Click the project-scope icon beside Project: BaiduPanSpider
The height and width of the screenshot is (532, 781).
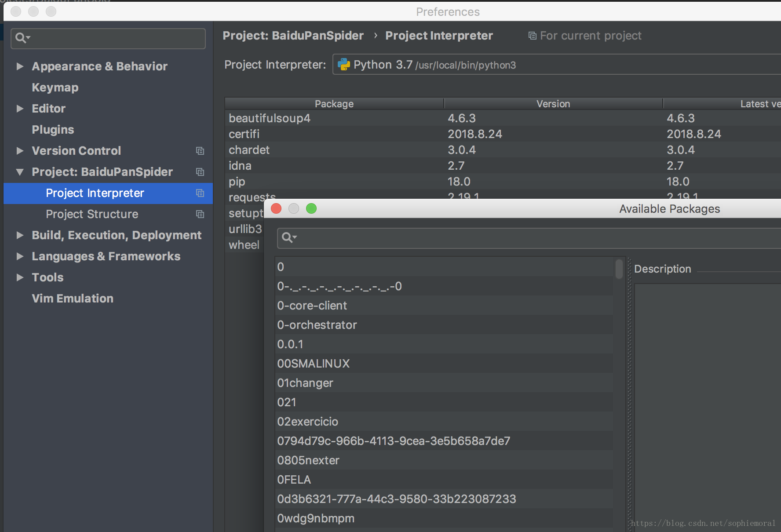click(x=200, y=172)
